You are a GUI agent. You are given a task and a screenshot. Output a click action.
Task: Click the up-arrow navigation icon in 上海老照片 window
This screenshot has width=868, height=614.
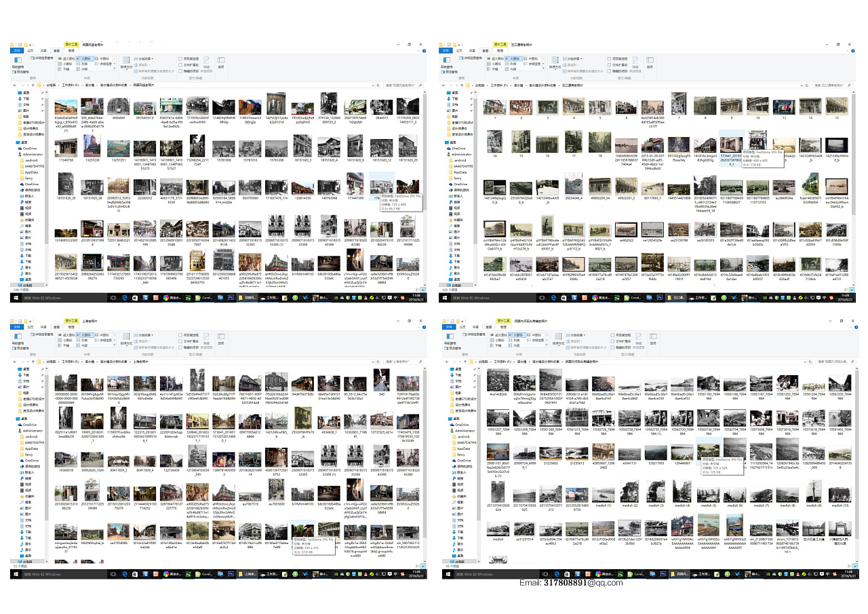[x=32, y=362]
